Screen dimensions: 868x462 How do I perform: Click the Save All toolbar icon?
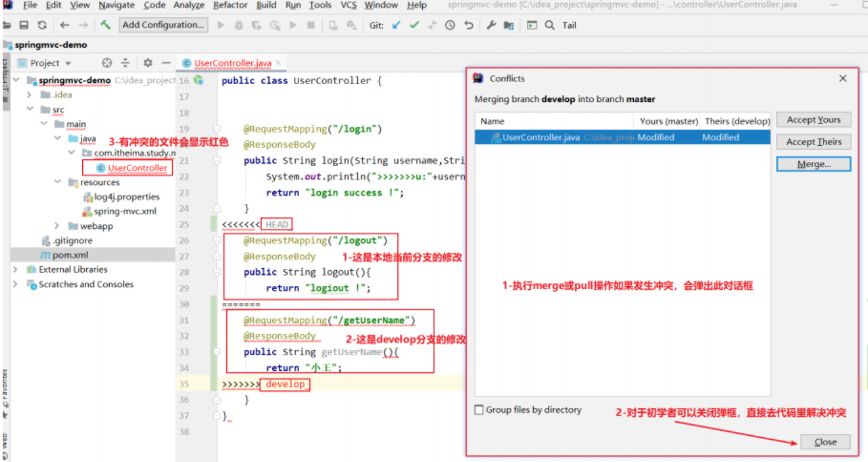[x=24, y=25]
